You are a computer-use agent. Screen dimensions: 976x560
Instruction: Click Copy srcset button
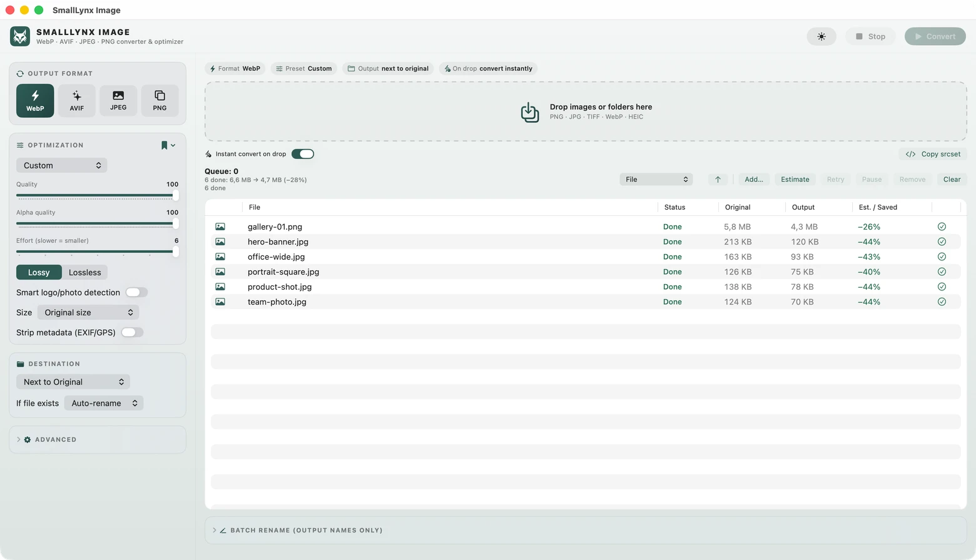click(x=933, y=154)
